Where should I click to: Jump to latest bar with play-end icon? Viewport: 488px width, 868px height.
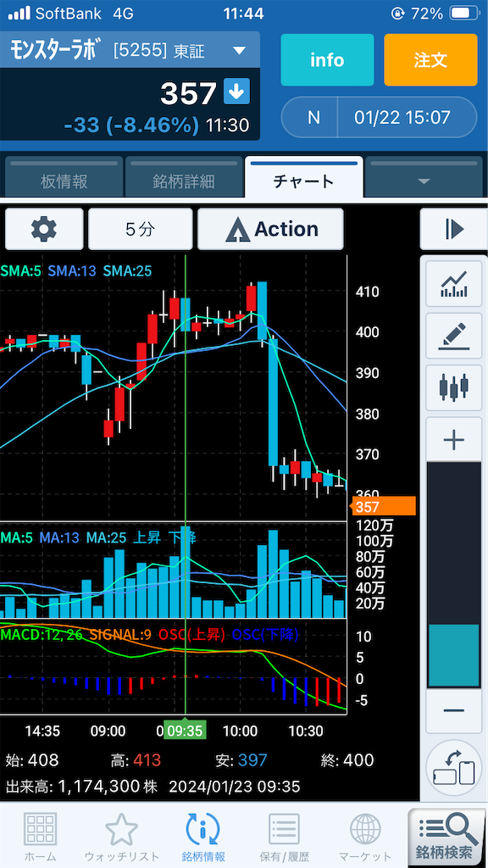pyautogui.click(x=454, y=229)
